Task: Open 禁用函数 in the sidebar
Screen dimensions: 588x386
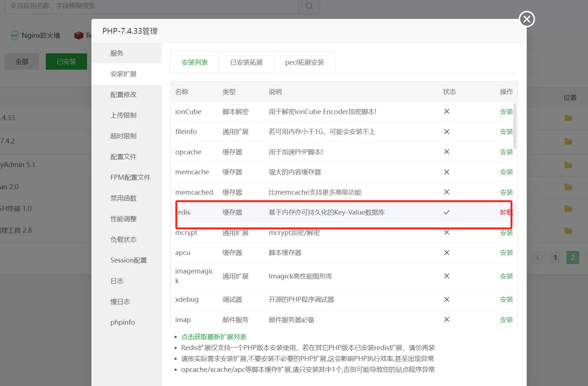Action: click(127, 198)
